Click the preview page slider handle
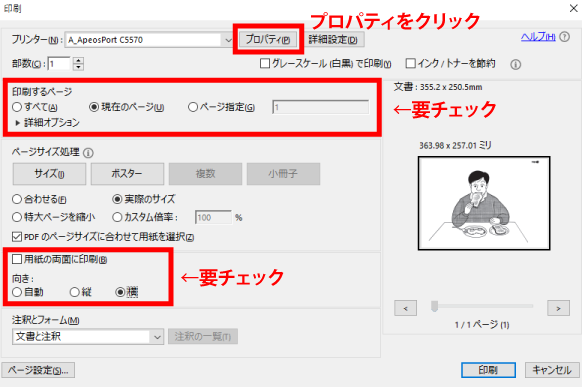The image size is (582, 387). pyautogui.click(x=434, y=306)
